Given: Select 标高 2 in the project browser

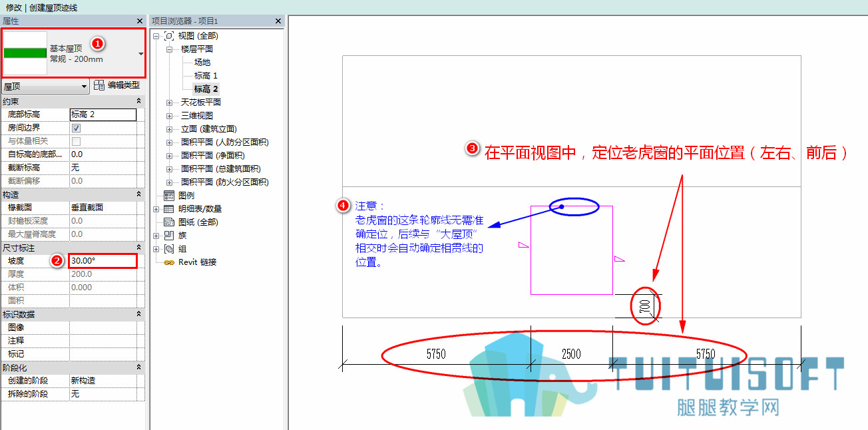Looking at the screenshot, I should tap(206, 89).
